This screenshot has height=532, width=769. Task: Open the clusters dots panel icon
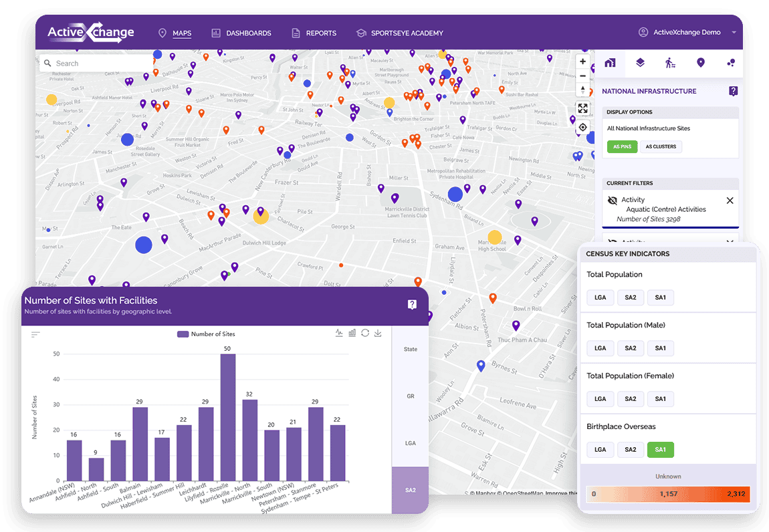[x=731, y=63]
